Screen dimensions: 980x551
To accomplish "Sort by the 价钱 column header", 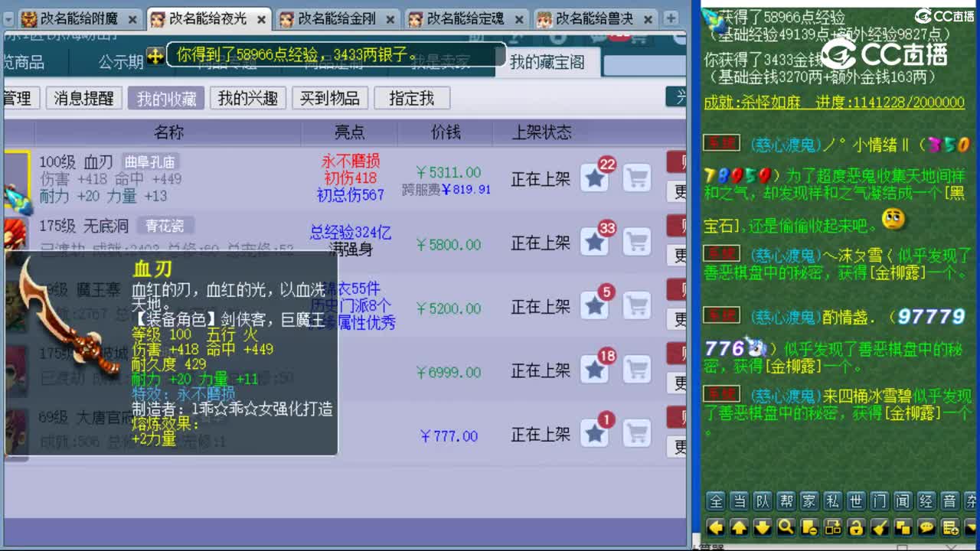I will pyautogui.click(x=446, y=132).
